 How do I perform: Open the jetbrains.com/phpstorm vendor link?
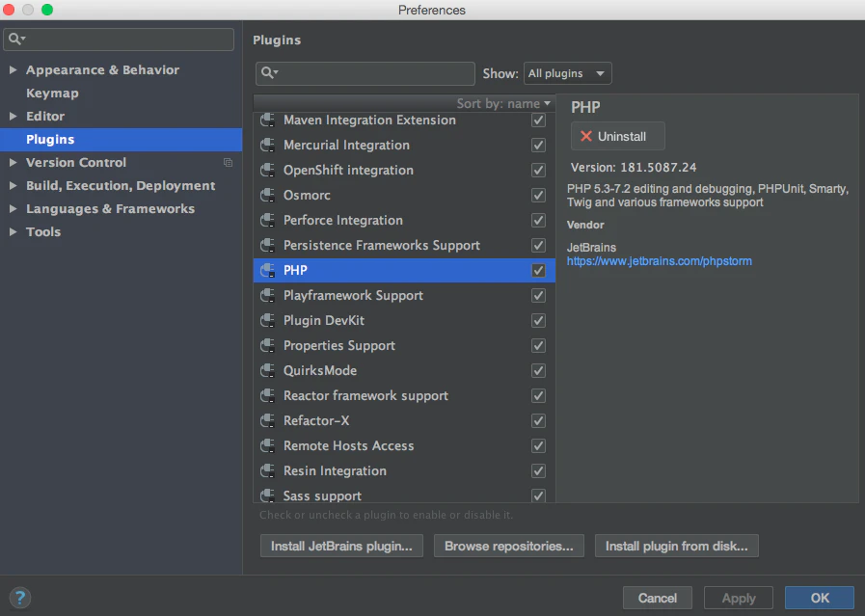[660, 261]
